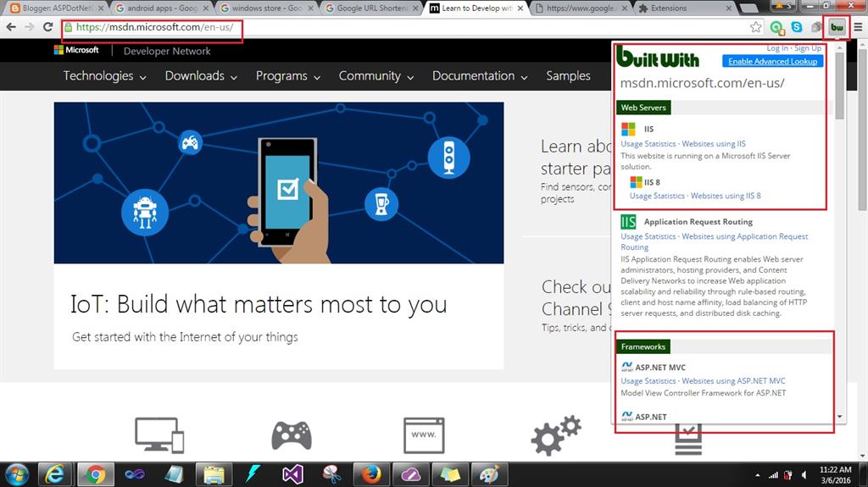Open the Samples menu item

[568, 76]
